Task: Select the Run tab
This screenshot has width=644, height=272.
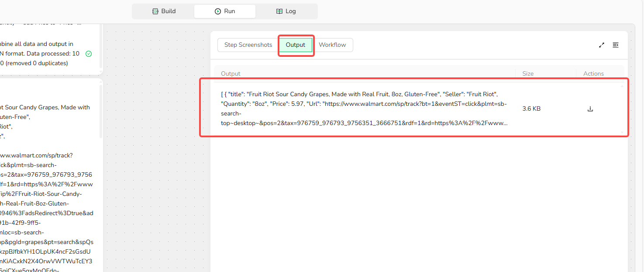Action: click(x=225, y=11)
